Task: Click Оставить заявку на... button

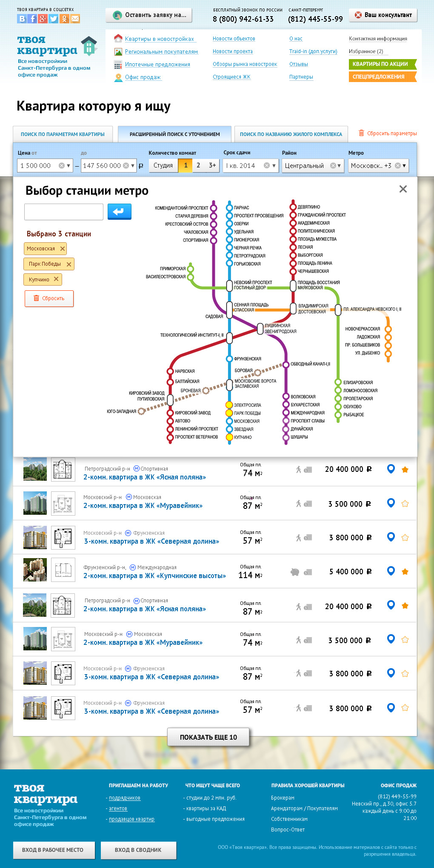Action: (x=149, y=15)
